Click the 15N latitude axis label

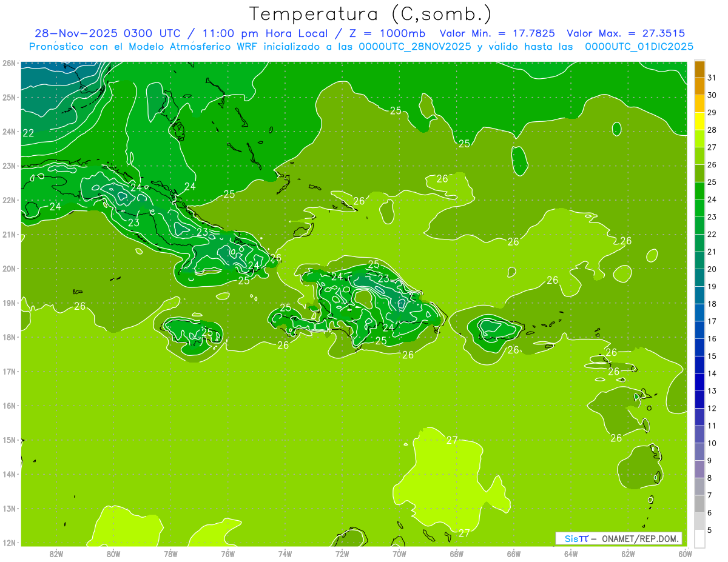tap(8, 440)
